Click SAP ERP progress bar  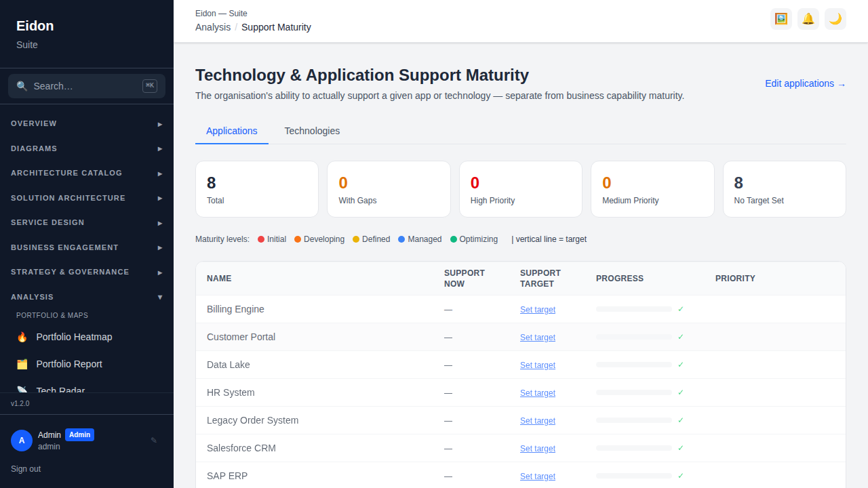[634, 476]
